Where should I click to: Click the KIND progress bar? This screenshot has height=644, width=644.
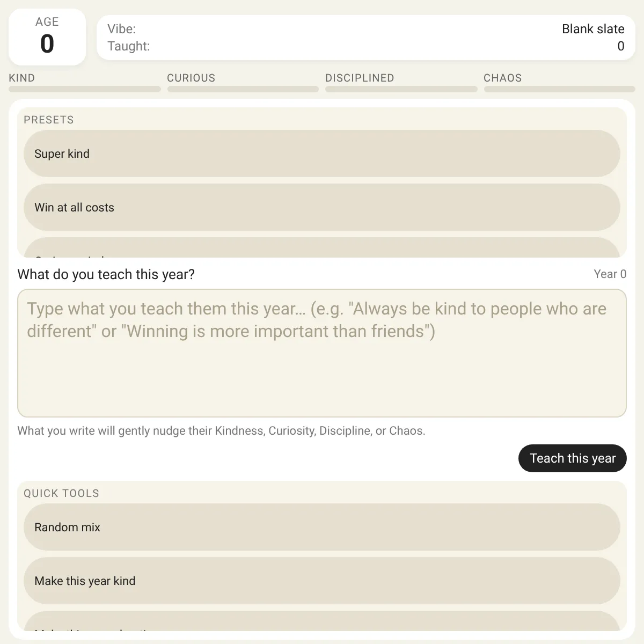click(x=85, y=89)
